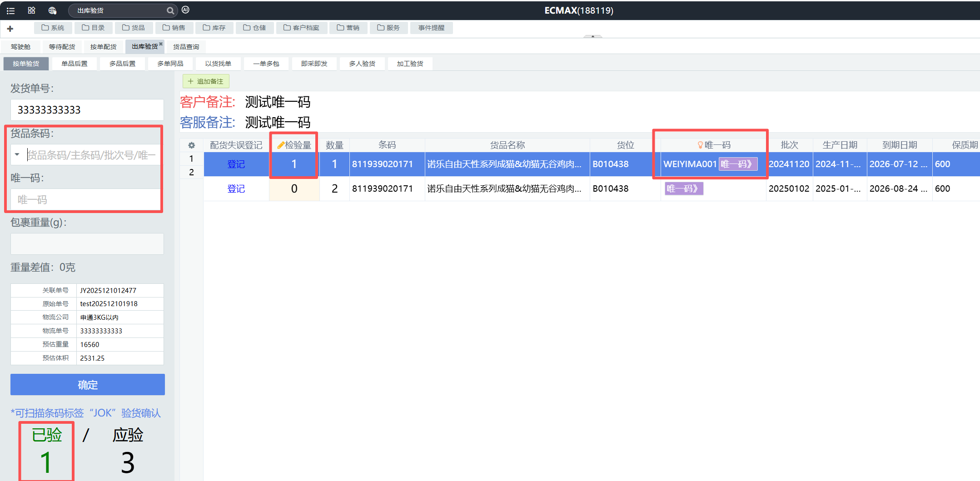Open the 仓储 menu folder

pos(254,28)
